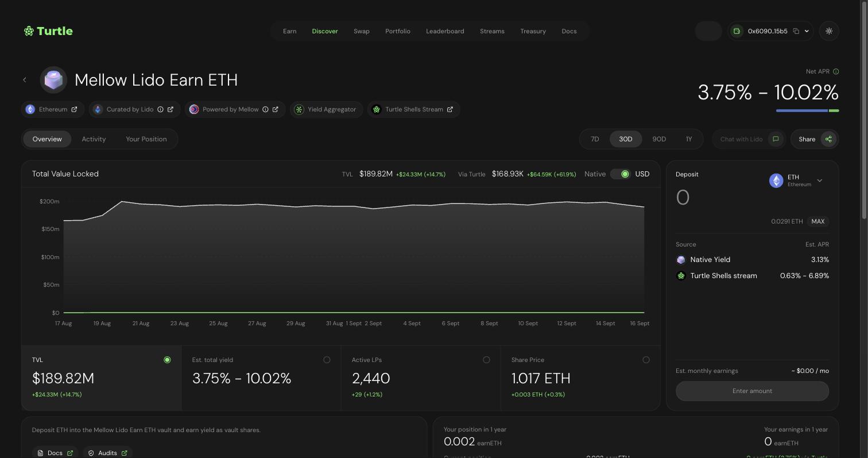Open the Ethereum external link icon

[74, 109]
